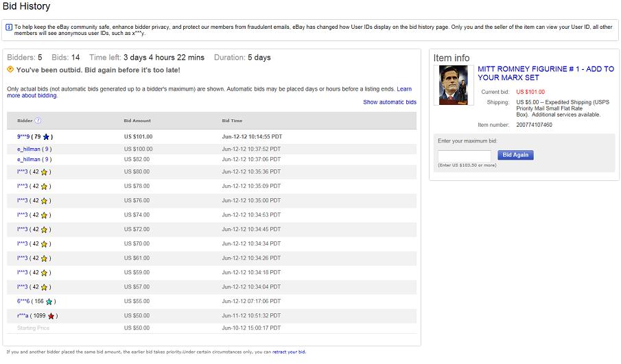
Task: Select the time left 3 days 4 hours 22 mins
Action: pyautogui.click(x=164, y=58)
